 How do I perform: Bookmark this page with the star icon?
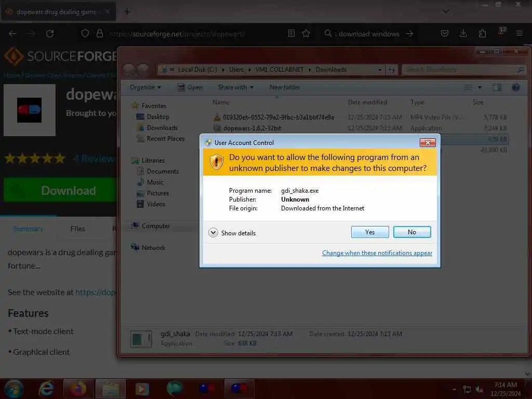click(306, 33)
